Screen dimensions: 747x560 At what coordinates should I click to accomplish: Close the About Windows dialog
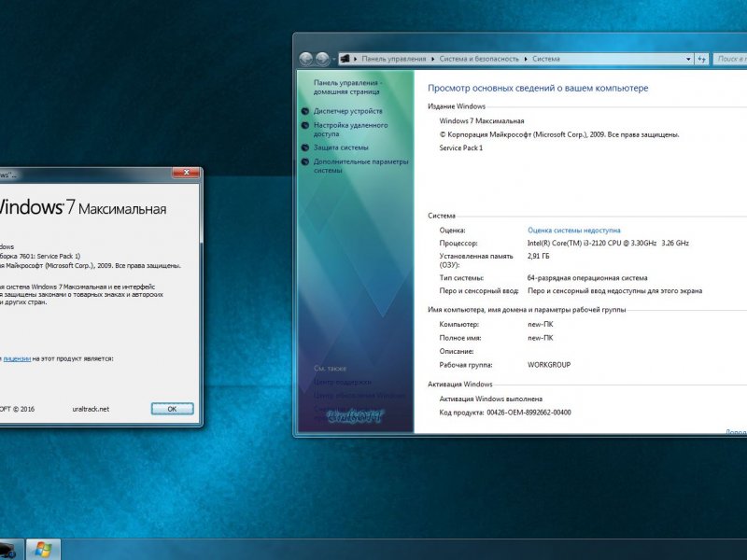186,173
